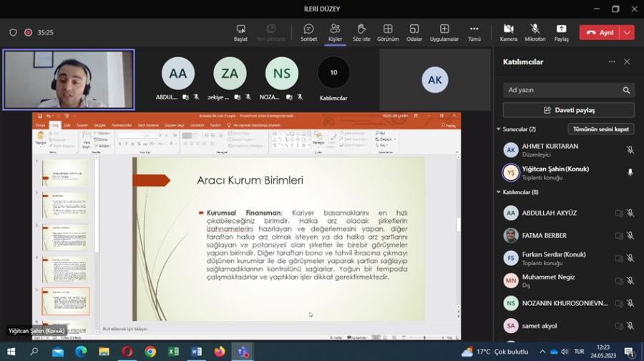Click Tümünün sesini kapat button
The width and height of the screenshot is (644, 361).
point(600,129)
